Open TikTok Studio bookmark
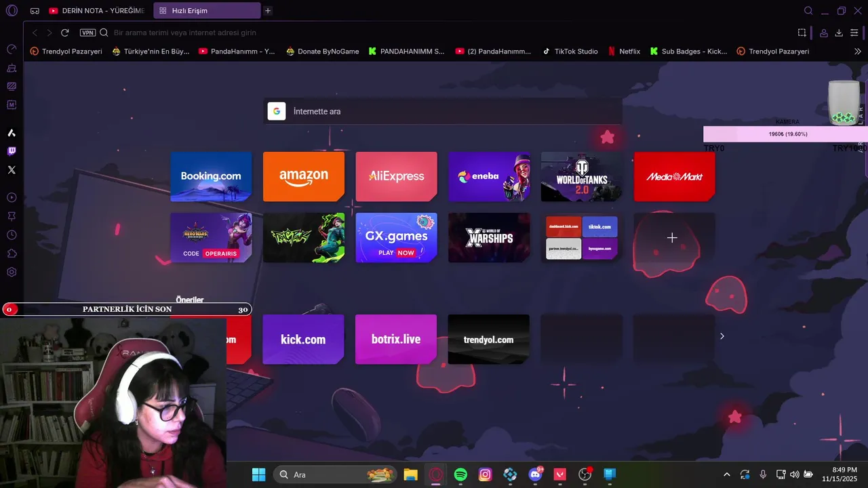The height and width of the screenshot is (488, 868). 570,51
